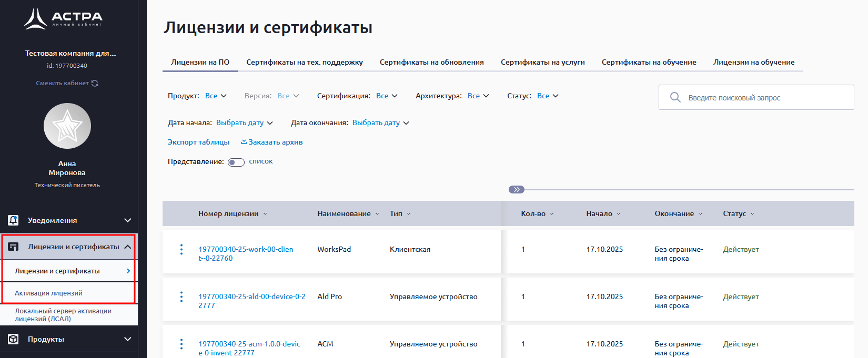Open the Product filter dropdown
Viewport: 868px width, 358px height.
coord(216,96)
